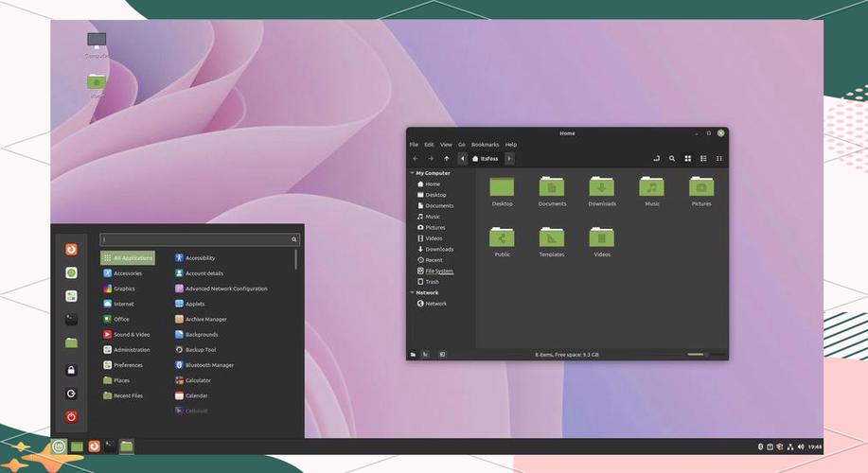868x473 pixels.
Task: Open the Go menu in Files
Action: point(462,145)
